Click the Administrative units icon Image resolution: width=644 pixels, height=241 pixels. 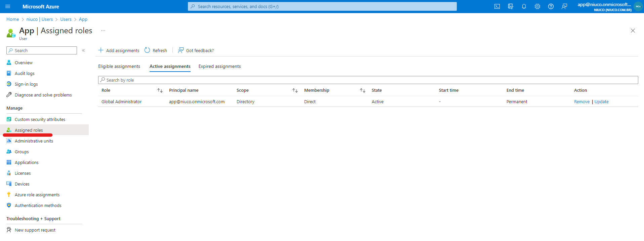pos(9,141)
